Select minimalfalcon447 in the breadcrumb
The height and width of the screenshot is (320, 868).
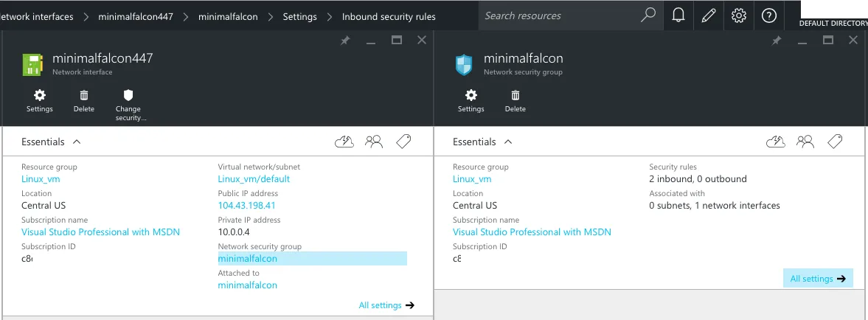[x=135, y=16]
